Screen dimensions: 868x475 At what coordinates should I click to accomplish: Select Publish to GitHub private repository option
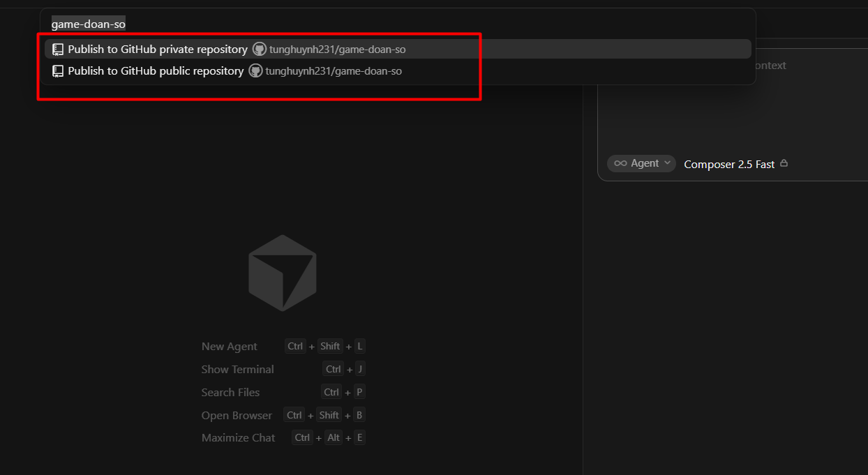coord(398,50)
